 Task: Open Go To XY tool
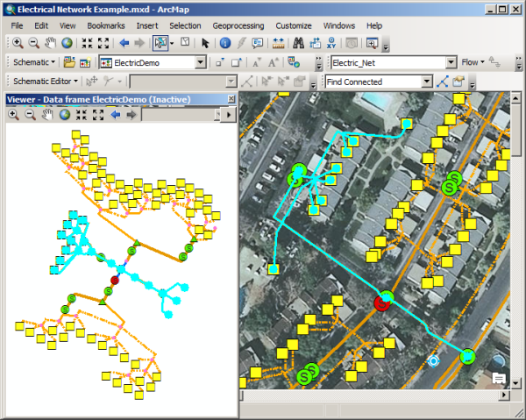331,43
